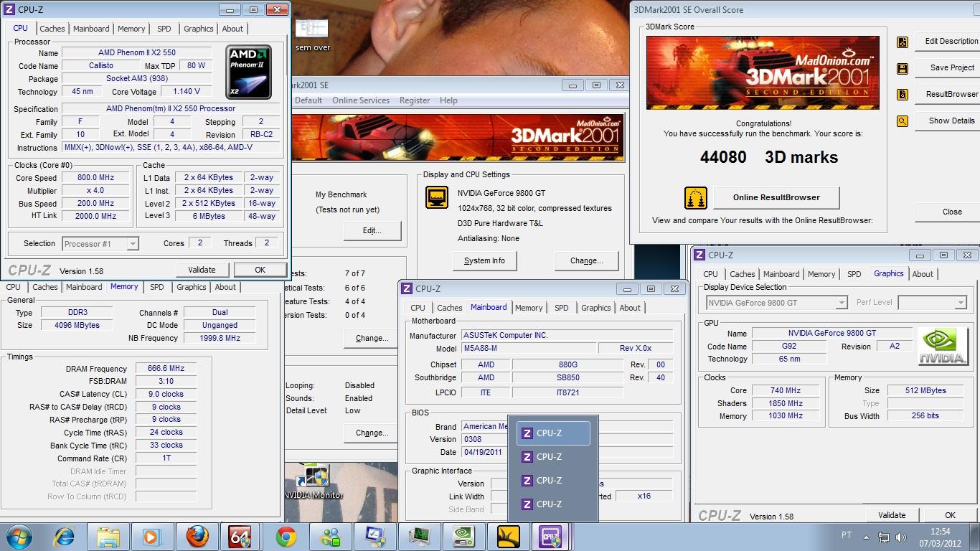
Task: Open the red 64 icon in the taskbar
Action: coord(240,537)
